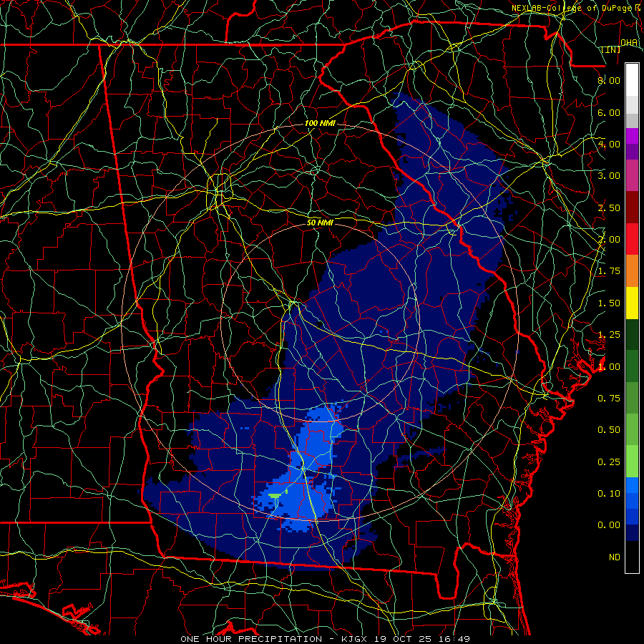Pick the magenta swatch in the legend
This screenshot has width=644, height=644.
click(632, 136)
